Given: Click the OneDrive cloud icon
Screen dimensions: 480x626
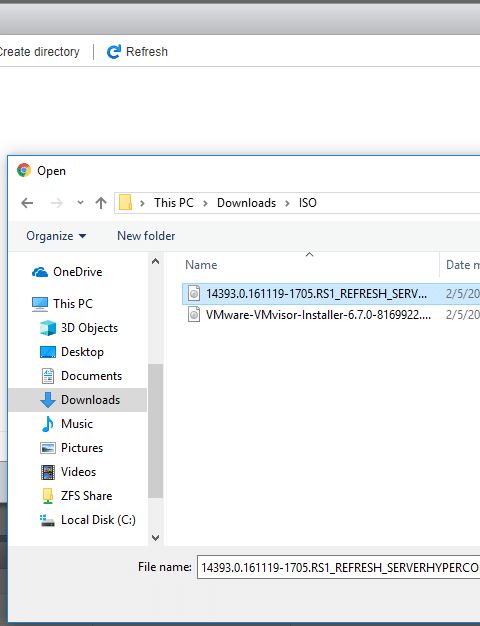Looking at the screenshot, I should point(40,272).
